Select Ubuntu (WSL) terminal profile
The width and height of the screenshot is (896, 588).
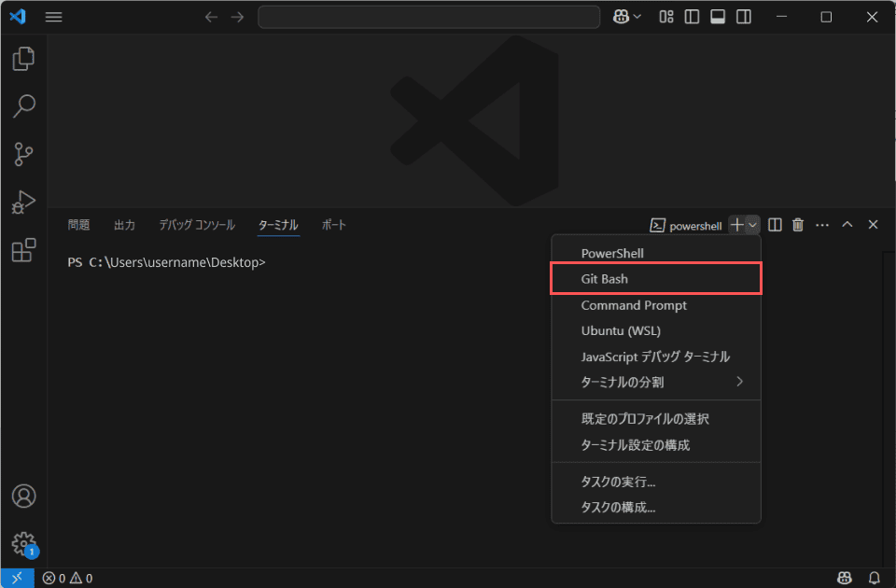(x=656, y=330)
